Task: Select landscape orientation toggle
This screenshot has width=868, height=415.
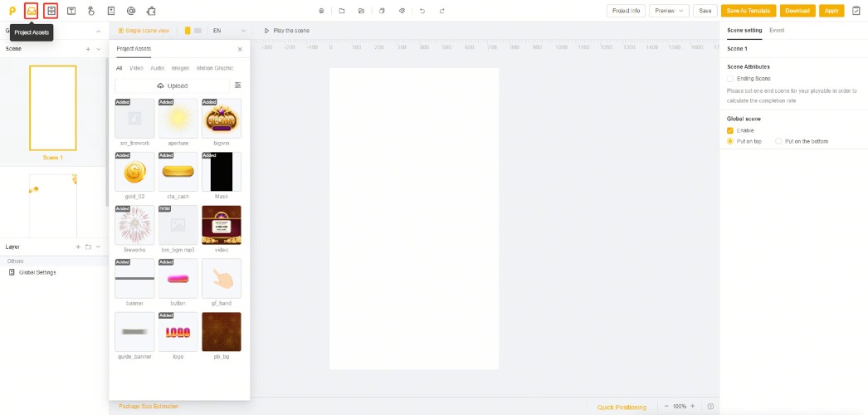Action: [197, 31]
